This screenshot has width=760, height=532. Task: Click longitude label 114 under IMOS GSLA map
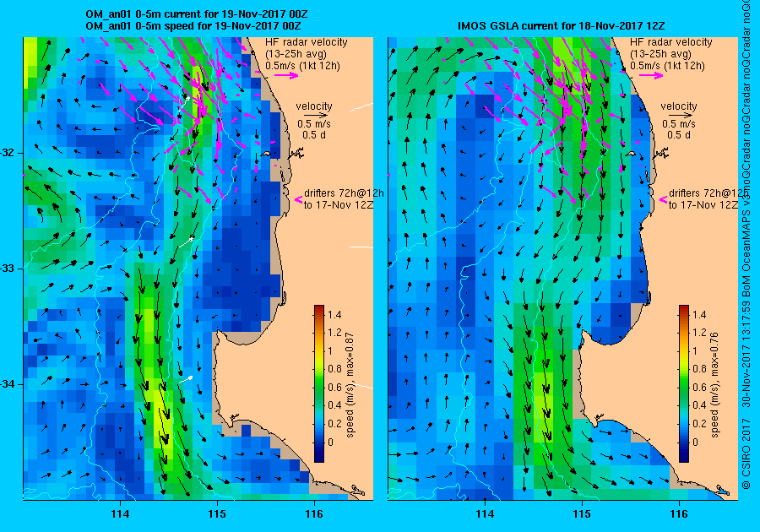[486, 514]
